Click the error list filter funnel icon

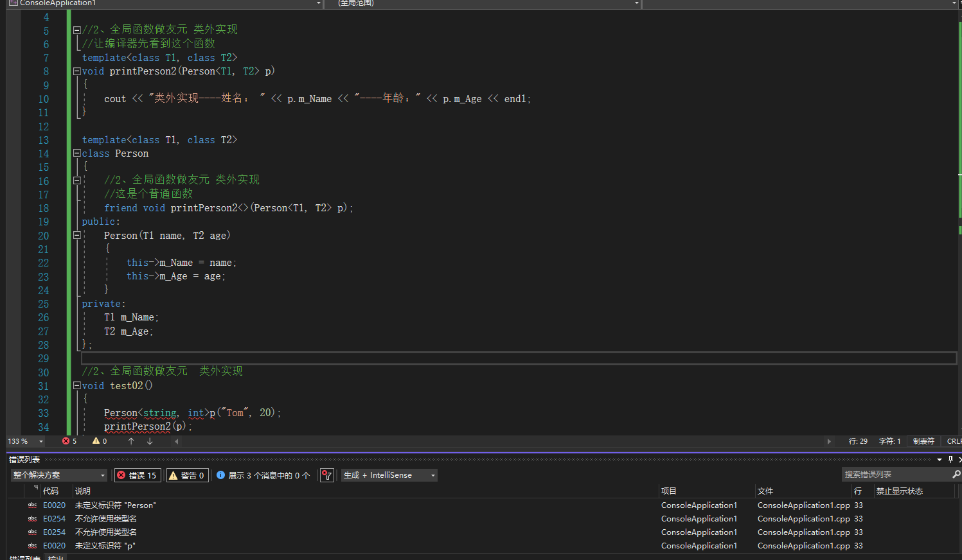[327, 475]
